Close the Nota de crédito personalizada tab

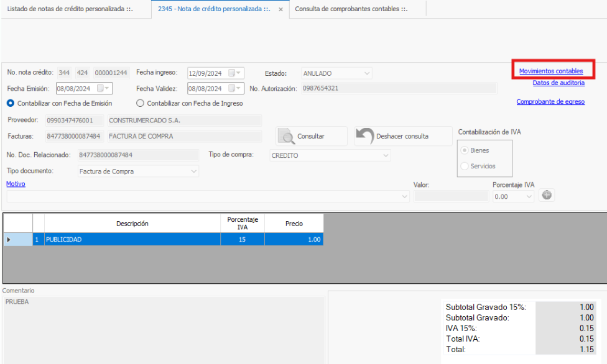tap(280, 10)
